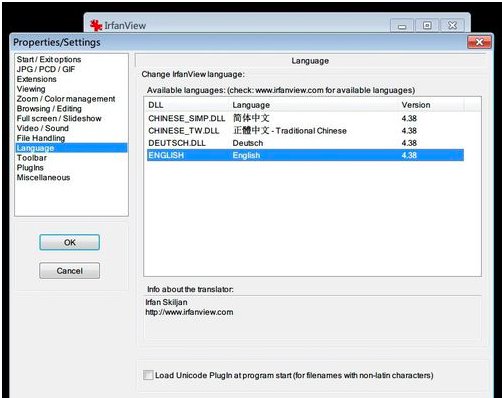Screen dimensions: 502x398
Task: Minimize the IrfanView window
Action: click(402, 25)
